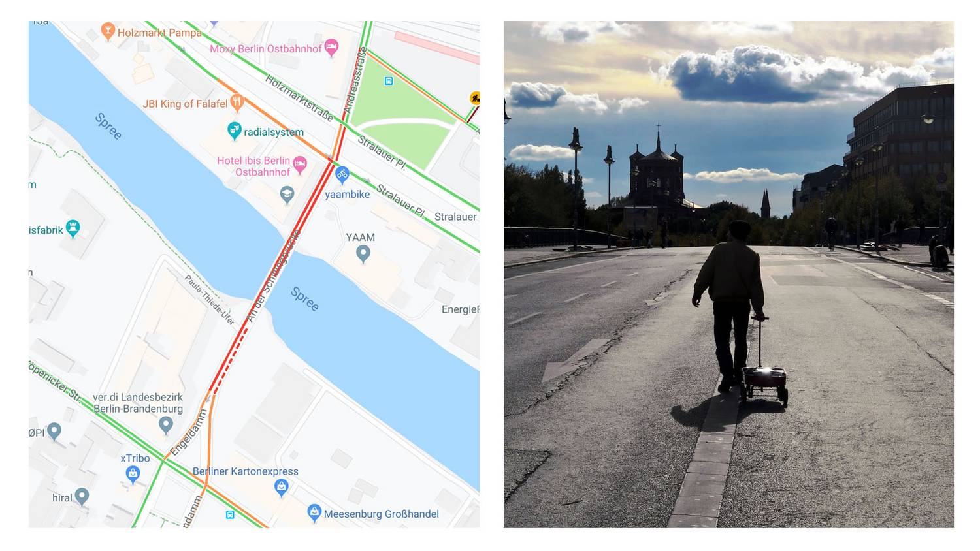
Task: Select the Moxy Berlin Ostbahnhof hotel pin
Action: 332,47
